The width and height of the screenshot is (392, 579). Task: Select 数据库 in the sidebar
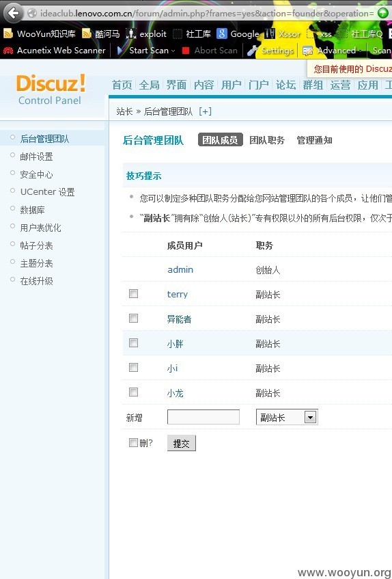coord(32,210)
